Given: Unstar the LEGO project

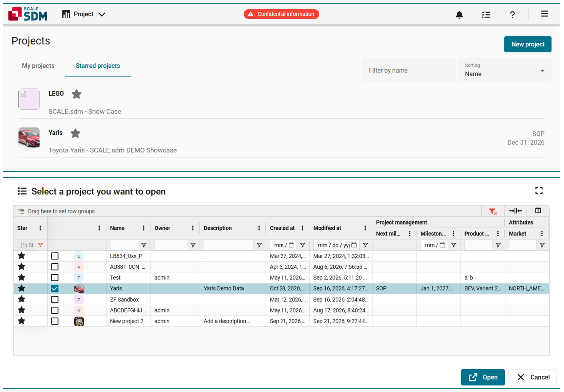Looking at the screenshot, I should point(77,94).
